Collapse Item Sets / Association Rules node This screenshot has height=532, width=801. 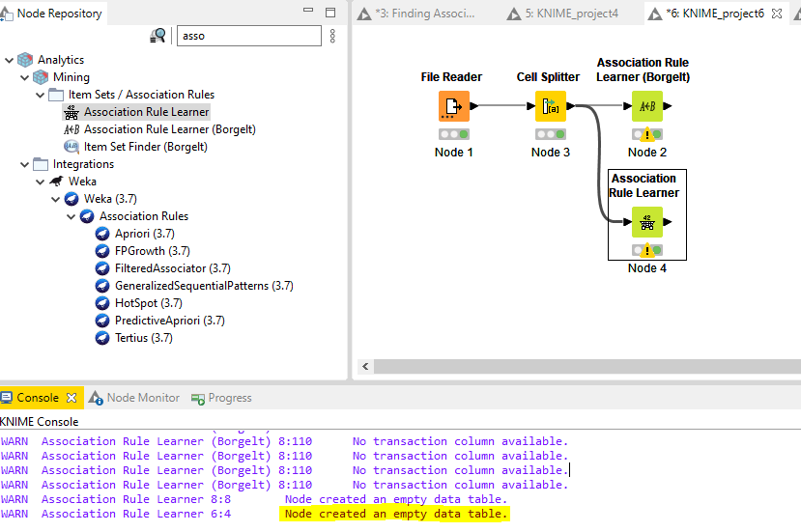[x=40, y=95]
